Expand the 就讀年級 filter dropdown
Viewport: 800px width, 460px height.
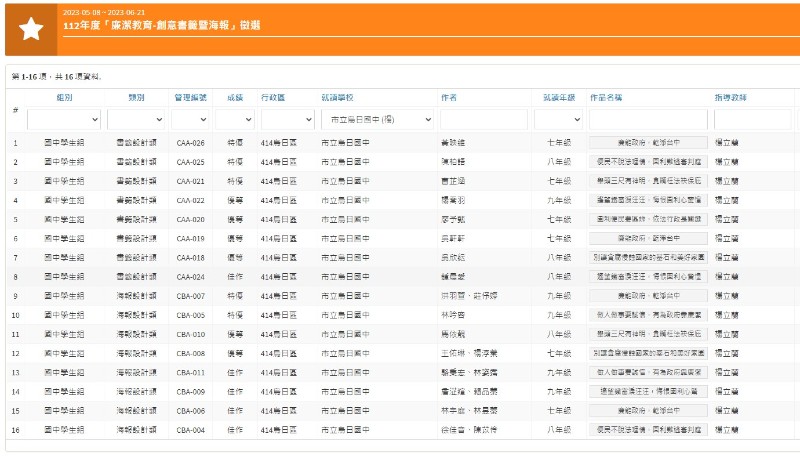coord(558,119)
